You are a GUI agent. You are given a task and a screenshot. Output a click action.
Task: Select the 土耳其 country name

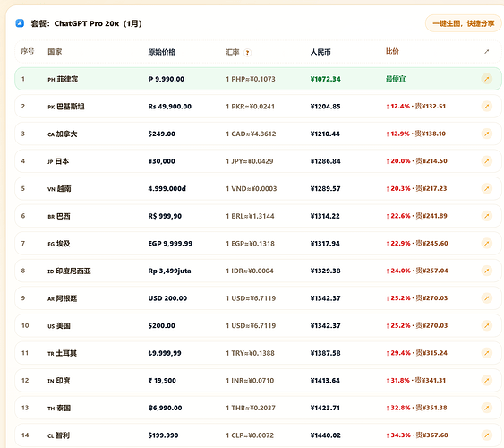tap(66, 353)
